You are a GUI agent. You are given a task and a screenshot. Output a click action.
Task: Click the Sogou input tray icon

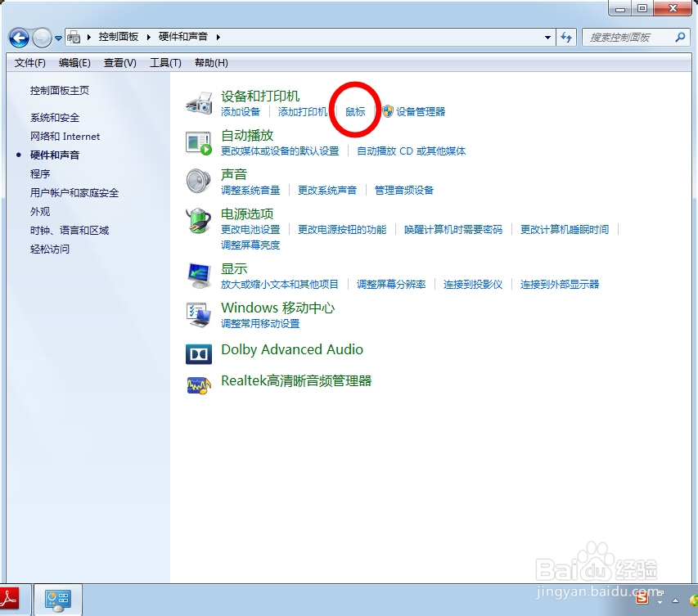coord(642,598)
